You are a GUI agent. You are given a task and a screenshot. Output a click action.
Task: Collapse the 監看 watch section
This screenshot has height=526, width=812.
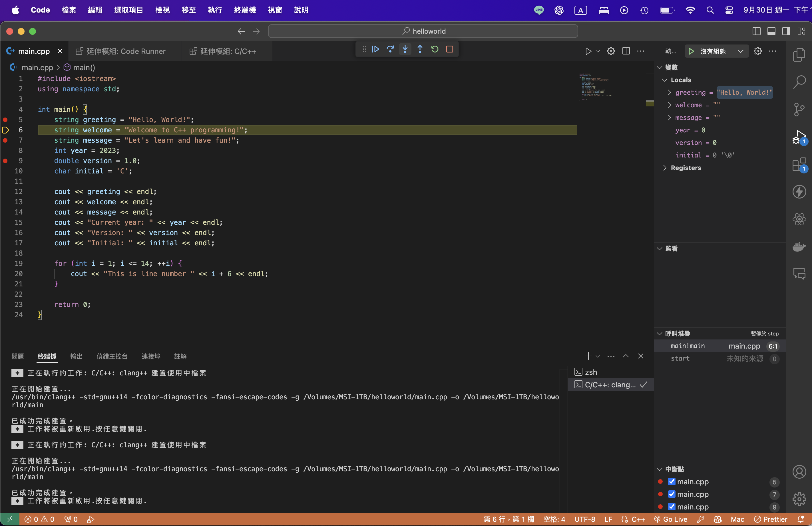coord(660,248)
